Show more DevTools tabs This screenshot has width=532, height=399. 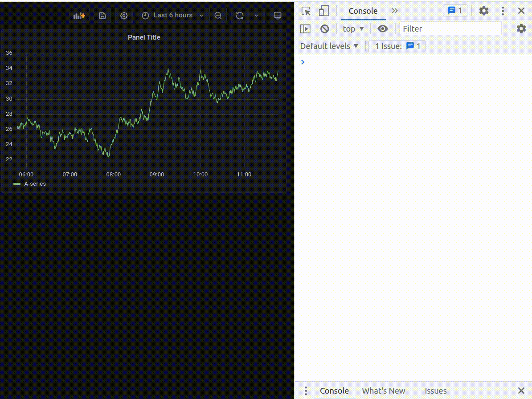[395, 11]
